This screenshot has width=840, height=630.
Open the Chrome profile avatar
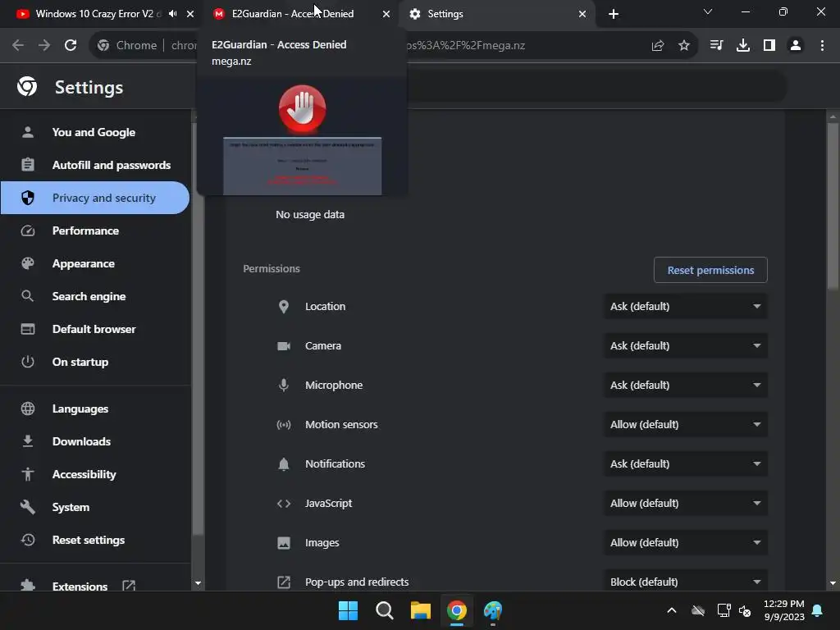pyautogui.click(x=796, y=46)
